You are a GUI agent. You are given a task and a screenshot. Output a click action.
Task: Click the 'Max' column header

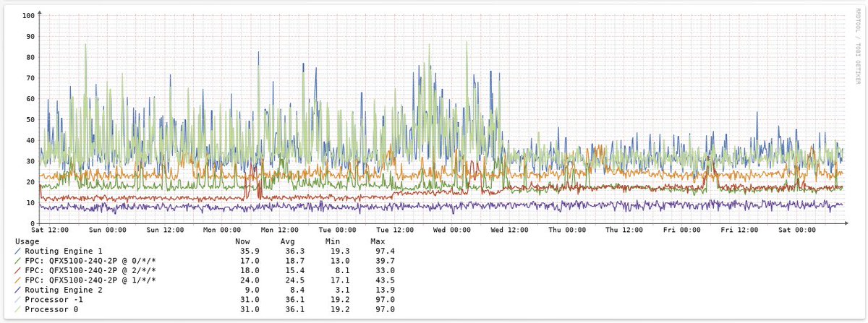click(377, 241)
